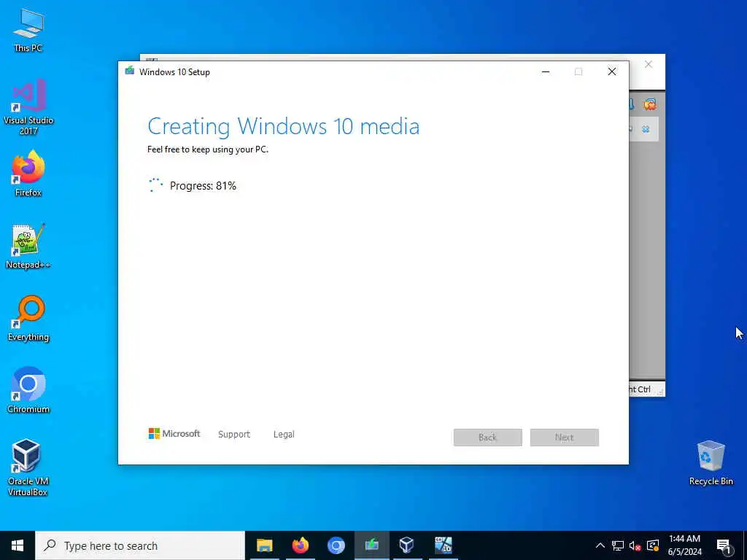The height and width of the screenshot is (560, 747).
Task: Click the disabled Next button
Action: 565,437
